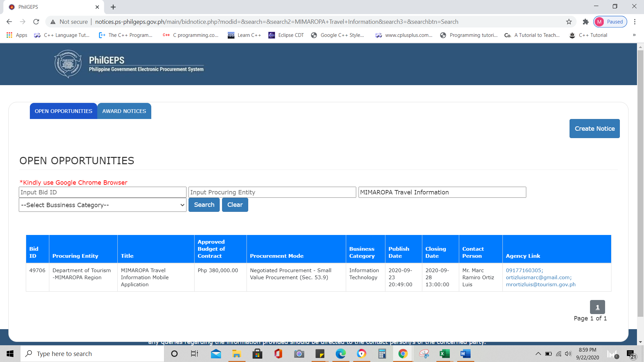Open Camera app on taskbar
This screenshot has height=362, width=644.
[x=299, y=354]
